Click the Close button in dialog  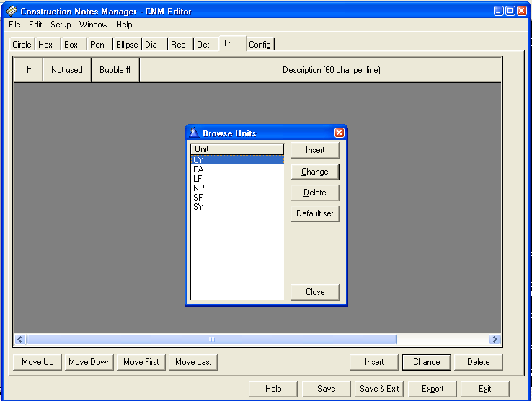click(315, 292)
